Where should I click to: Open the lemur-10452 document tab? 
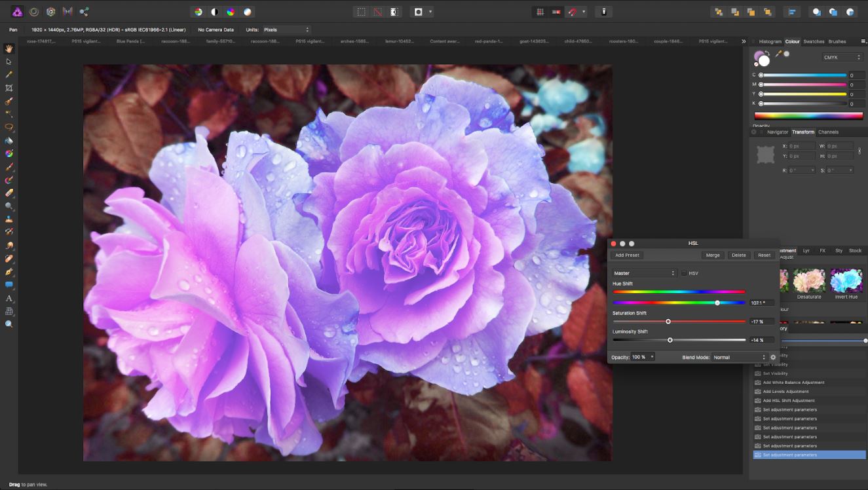[x=400, y=41]
